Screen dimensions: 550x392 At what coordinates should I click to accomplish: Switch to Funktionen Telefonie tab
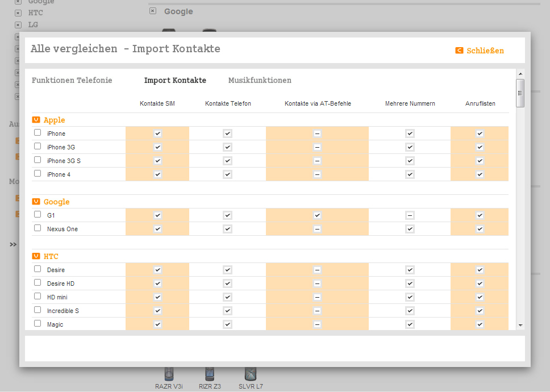click(x=72, y=80)
